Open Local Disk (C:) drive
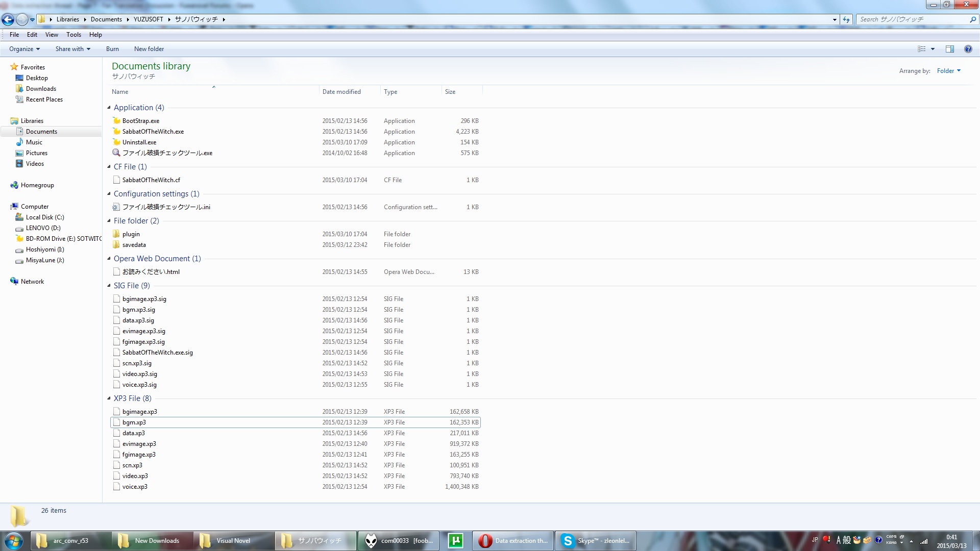 [x=45, y=217]
